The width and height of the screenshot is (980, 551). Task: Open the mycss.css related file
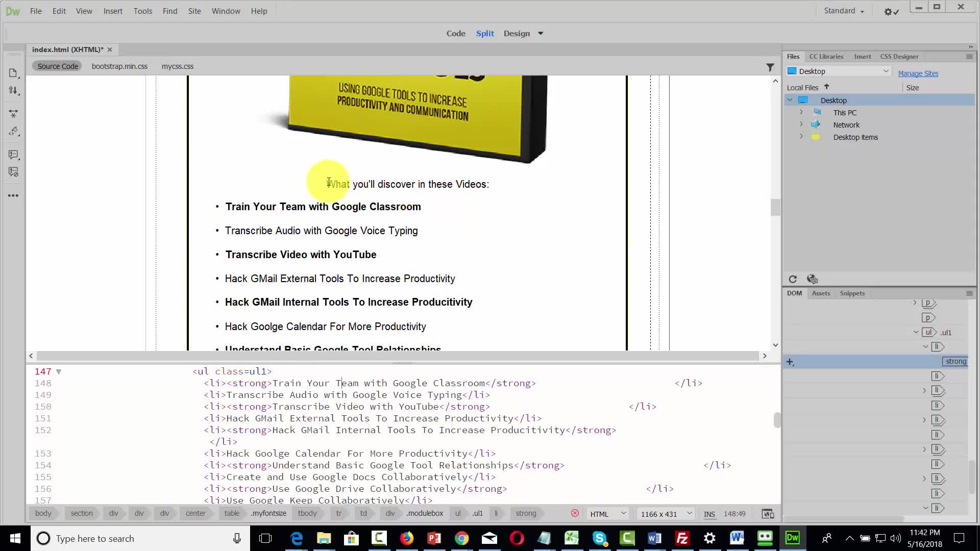click(x=177, y=66)
